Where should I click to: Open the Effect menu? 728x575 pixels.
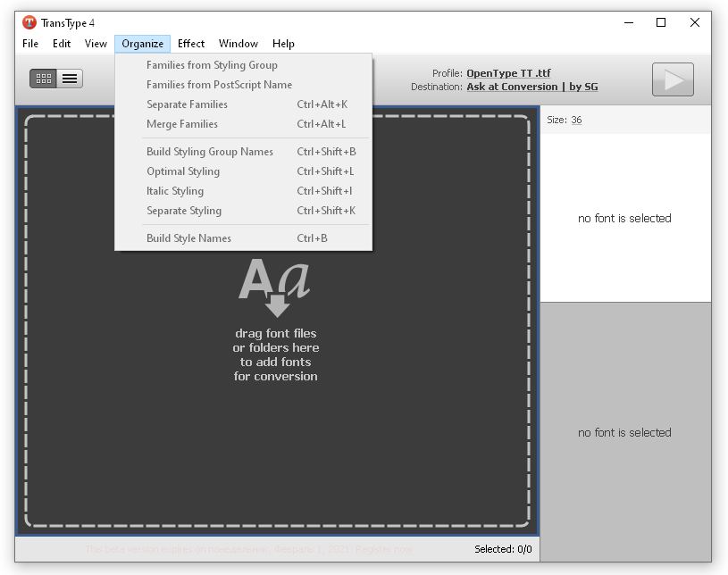191,44
